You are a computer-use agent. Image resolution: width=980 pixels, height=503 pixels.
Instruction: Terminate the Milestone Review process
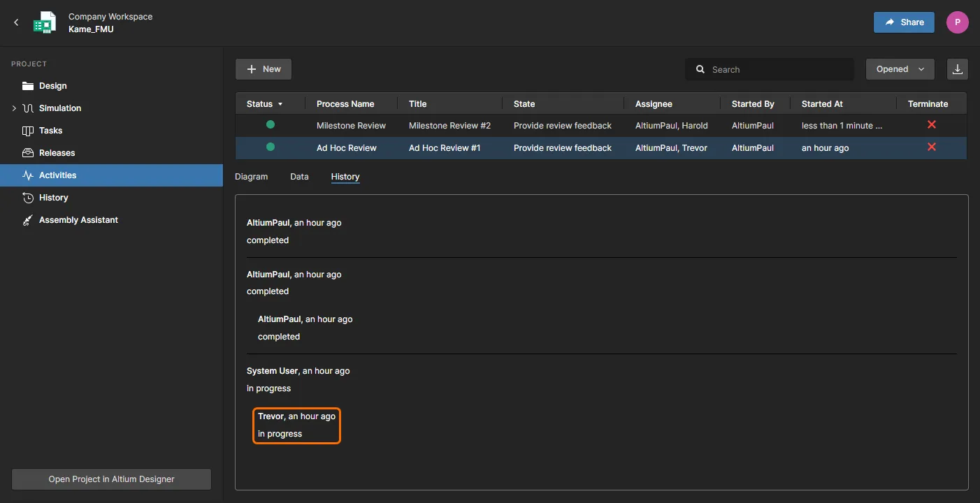[x=931, y=125]
